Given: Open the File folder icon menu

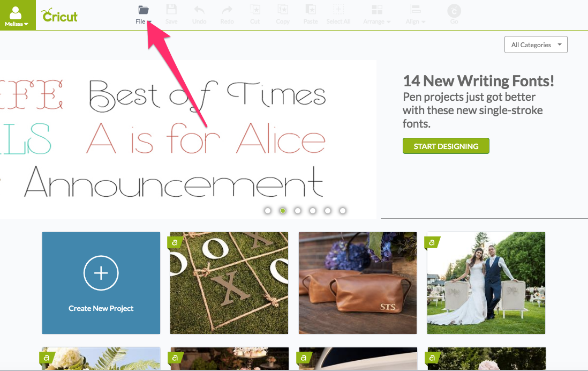Looking at the screenshot, I should point(143,10).
